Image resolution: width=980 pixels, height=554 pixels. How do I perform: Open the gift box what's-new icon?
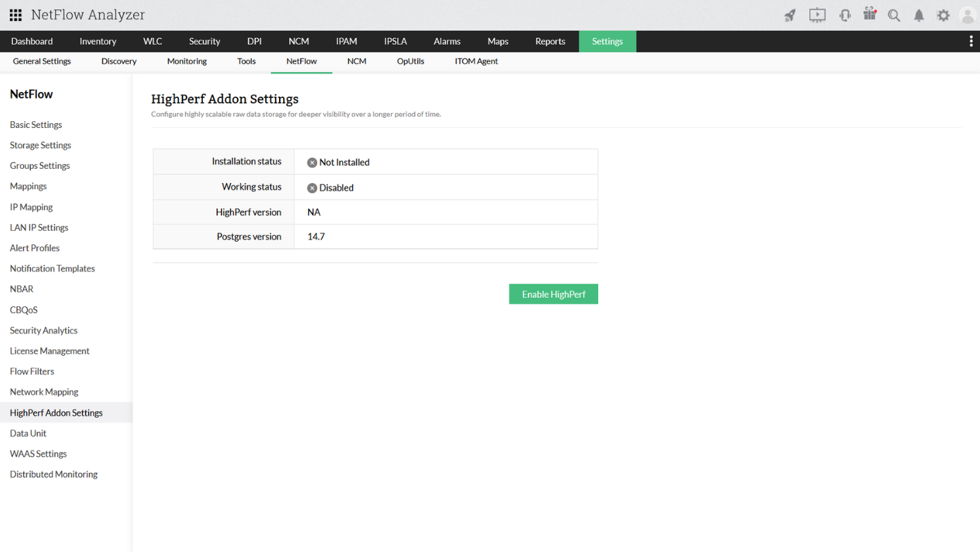[870, 14]
